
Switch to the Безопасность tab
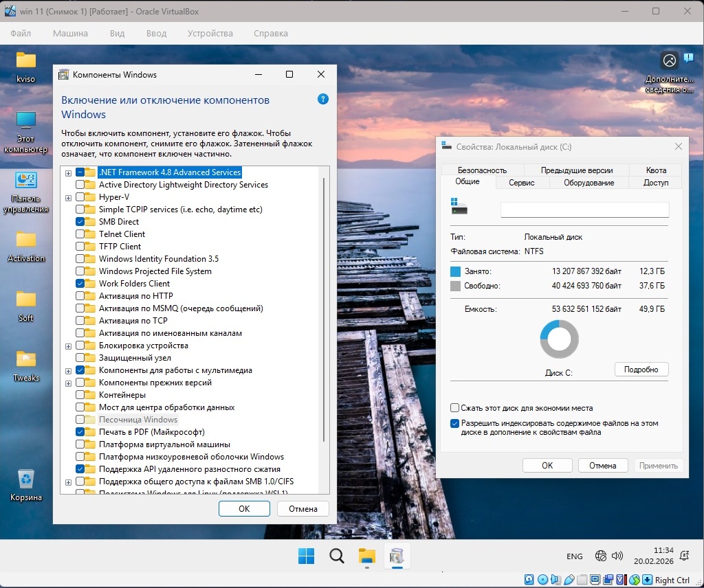482,170
